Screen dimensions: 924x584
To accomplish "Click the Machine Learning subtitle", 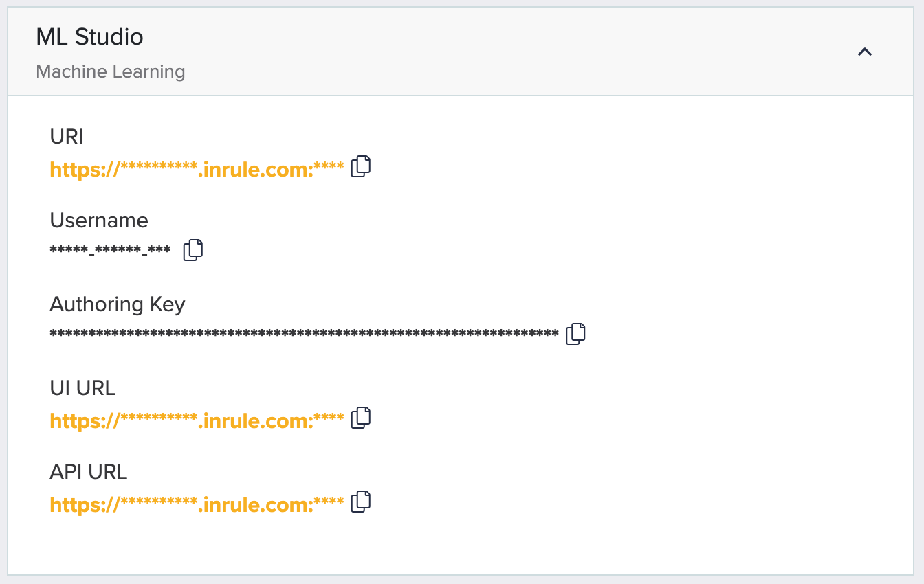I will (x=110, y=71).
